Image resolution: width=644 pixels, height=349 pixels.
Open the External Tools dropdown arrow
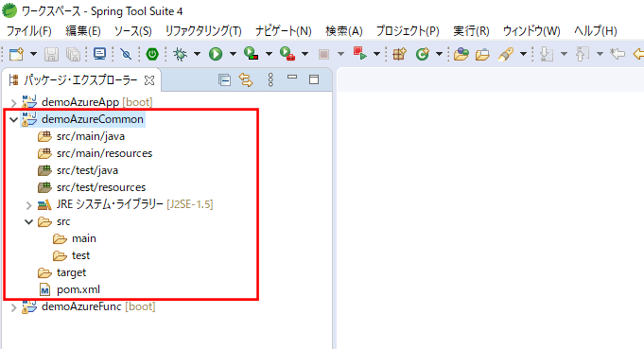(x=305, y=54)
